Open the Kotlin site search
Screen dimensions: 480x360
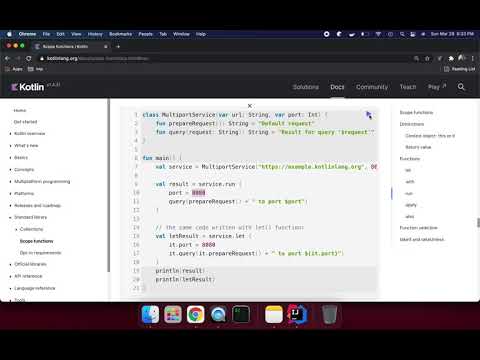(461, 87)
